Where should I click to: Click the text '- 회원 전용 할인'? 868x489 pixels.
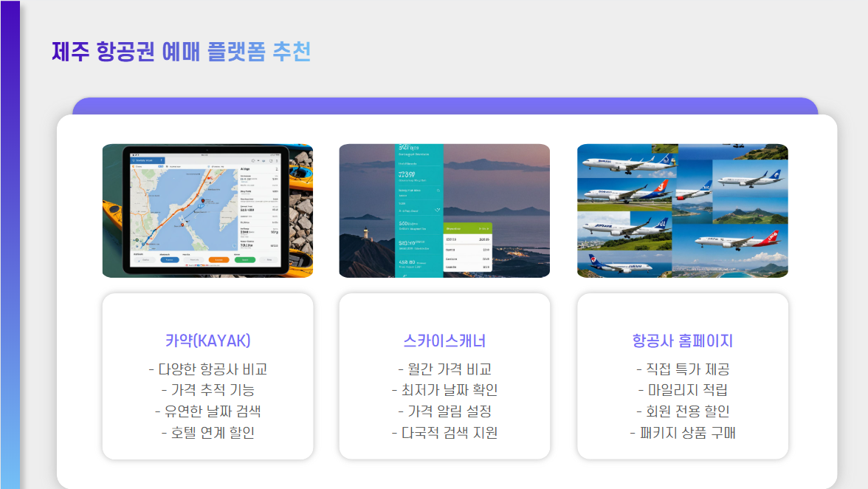pyautogui.click(x=683, y=411)
